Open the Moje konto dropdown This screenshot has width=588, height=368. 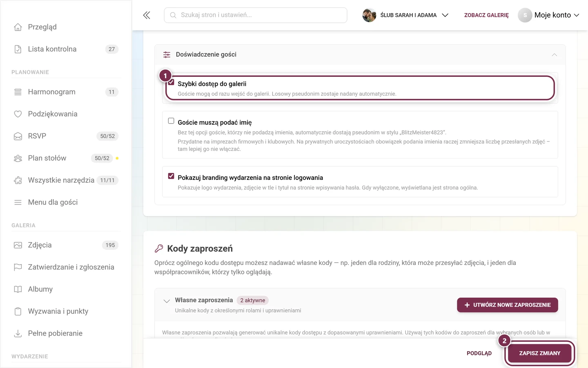[549, 15]
